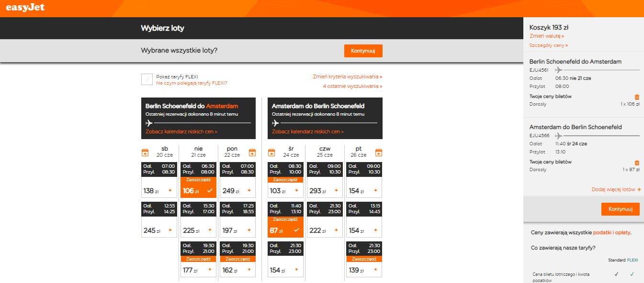The height and width of the screenshot is (283, 644).
Task: Open low fare calendar for Amsterdam outbound
Action: click(x=181, y=131)
